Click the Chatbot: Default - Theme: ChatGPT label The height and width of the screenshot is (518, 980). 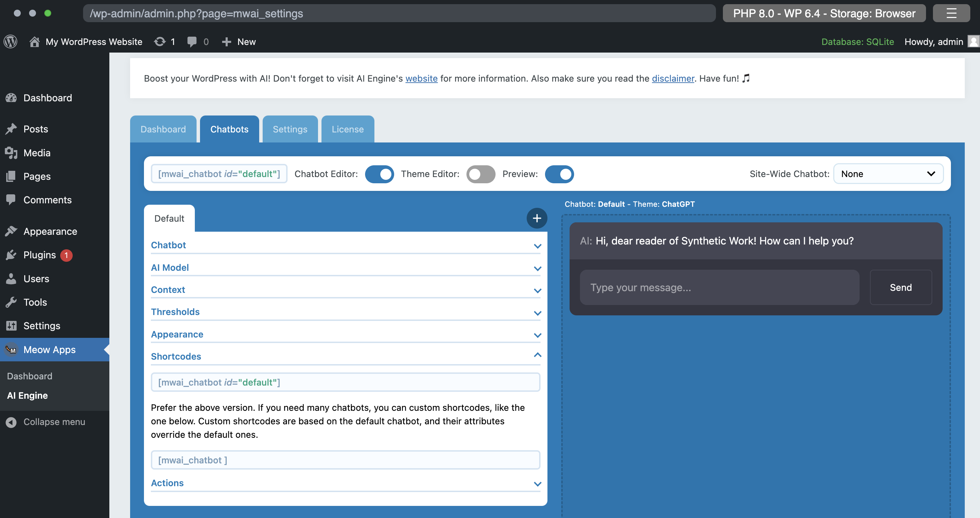click(629, 204)
